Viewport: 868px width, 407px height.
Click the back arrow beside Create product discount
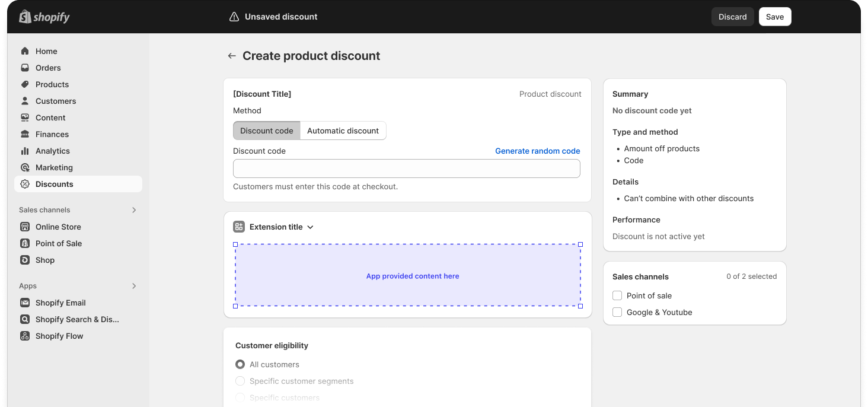click(232, 56)
